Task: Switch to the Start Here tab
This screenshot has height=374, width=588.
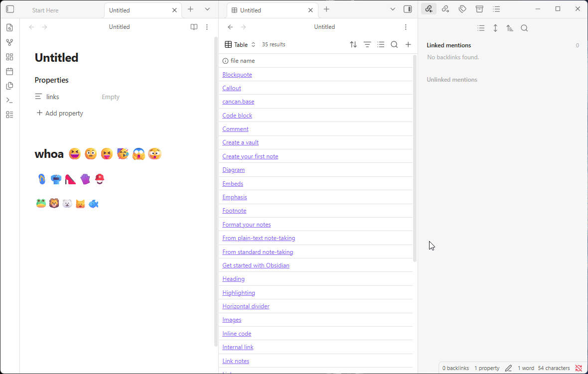Action: pos(45,10)
